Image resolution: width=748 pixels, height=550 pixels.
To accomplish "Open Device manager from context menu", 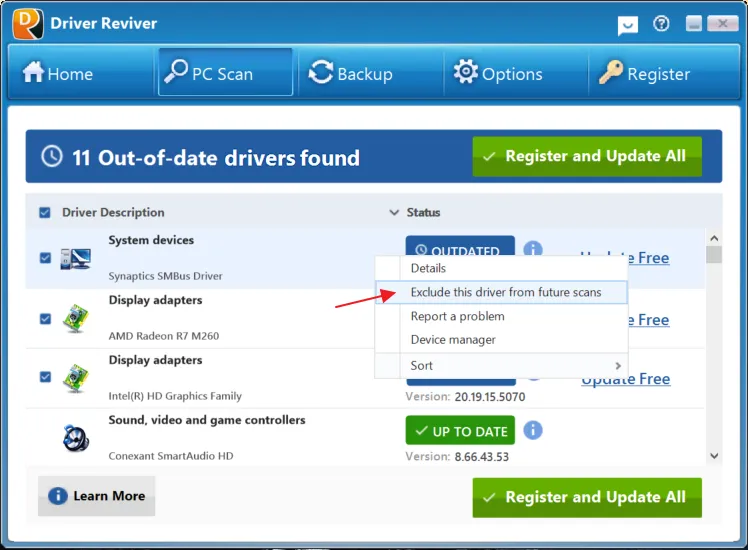I will pyautogui.click(x=501, y=340).
